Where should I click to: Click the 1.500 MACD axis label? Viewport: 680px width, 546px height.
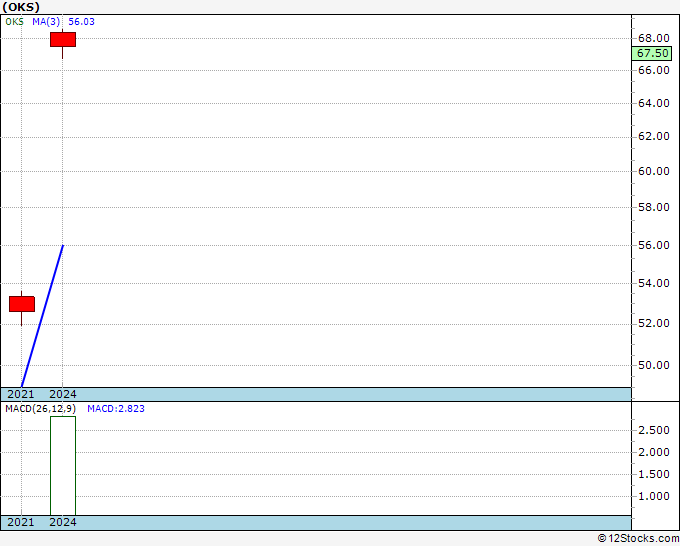click(x=654, y=474)
